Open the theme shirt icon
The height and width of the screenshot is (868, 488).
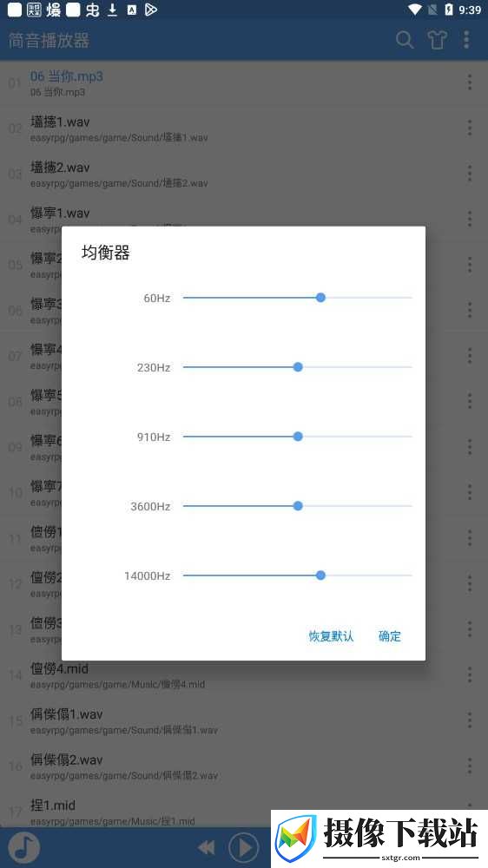click(437, 40)
